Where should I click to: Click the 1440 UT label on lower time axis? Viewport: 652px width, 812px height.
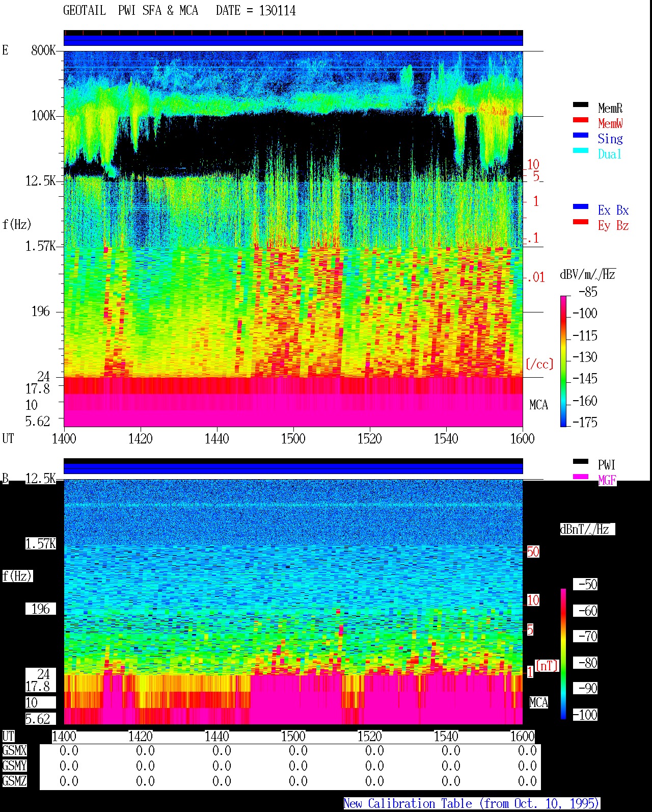pyautogui.click(x=217, y=736)
